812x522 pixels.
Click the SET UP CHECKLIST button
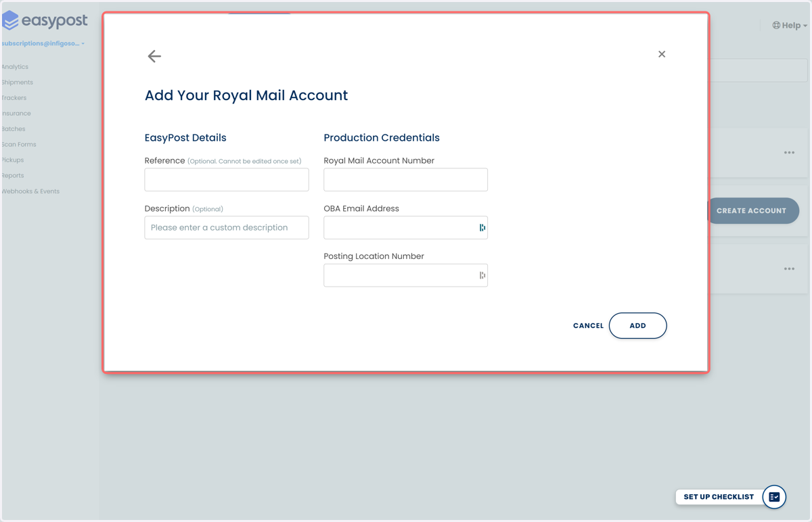719,497
